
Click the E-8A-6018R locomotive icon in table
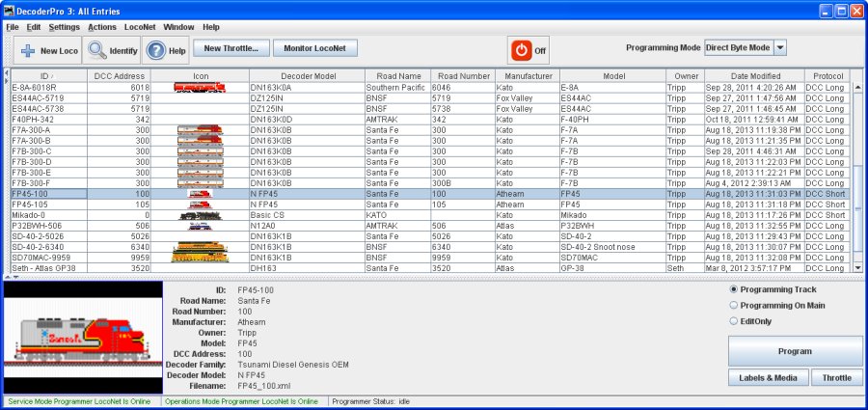pyautogui.click(x=201, y=87)
